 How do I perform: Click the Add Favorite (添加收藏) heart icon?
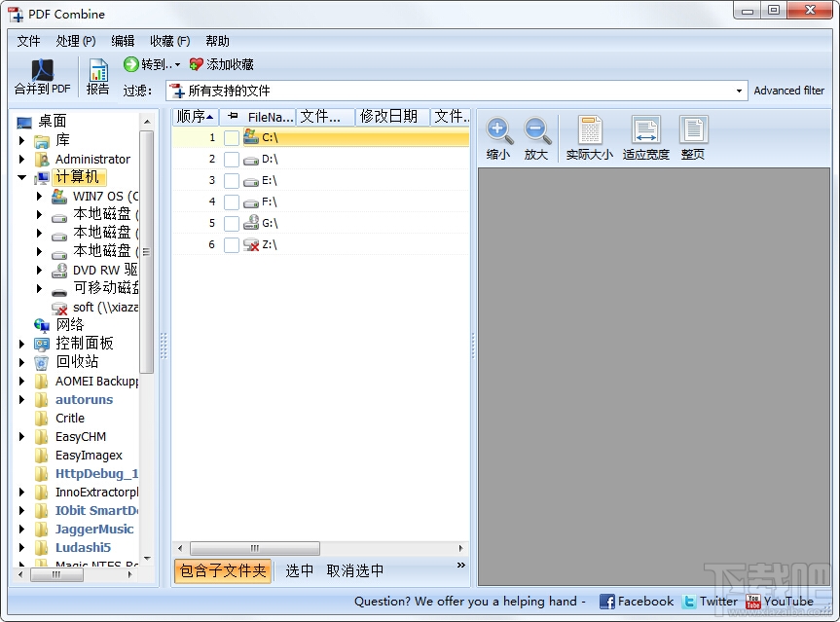[x=196, y=64]
